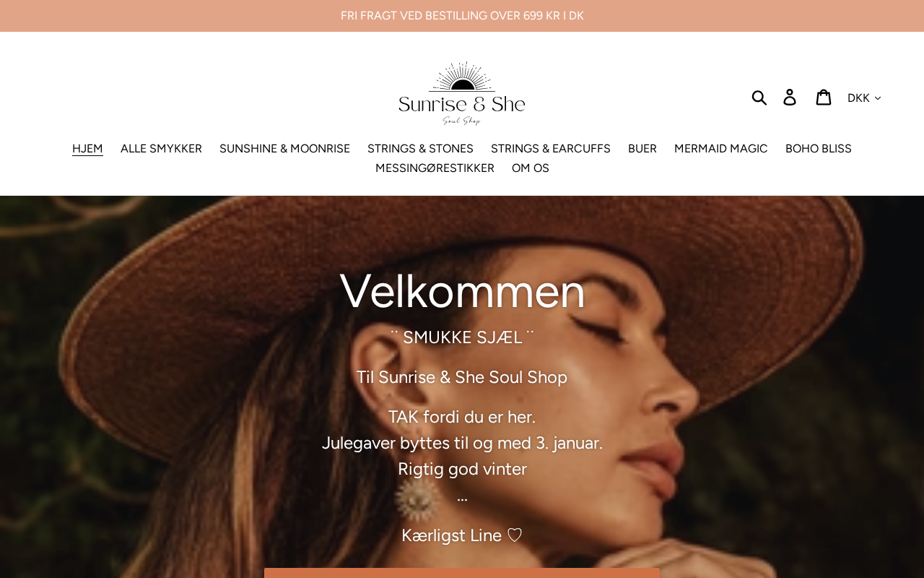Navigate to BUER collection
The height and width of the screenshot is (578, 924).
(642, 148)
